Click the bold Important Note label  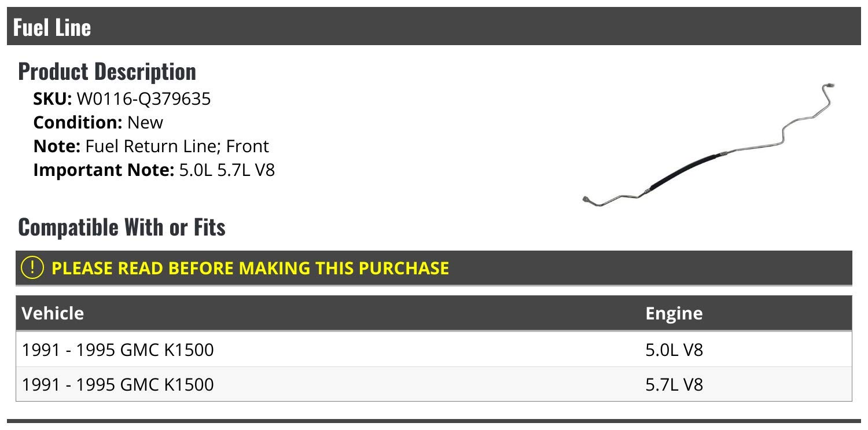[x=104, y=170]
